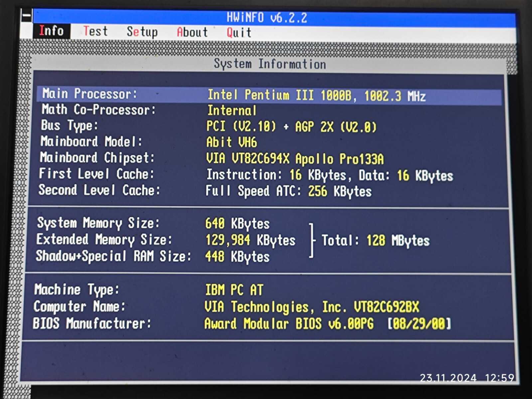Click the Machine Type label
The width and height of the screenshot is (532, 399).
point(76,290)
